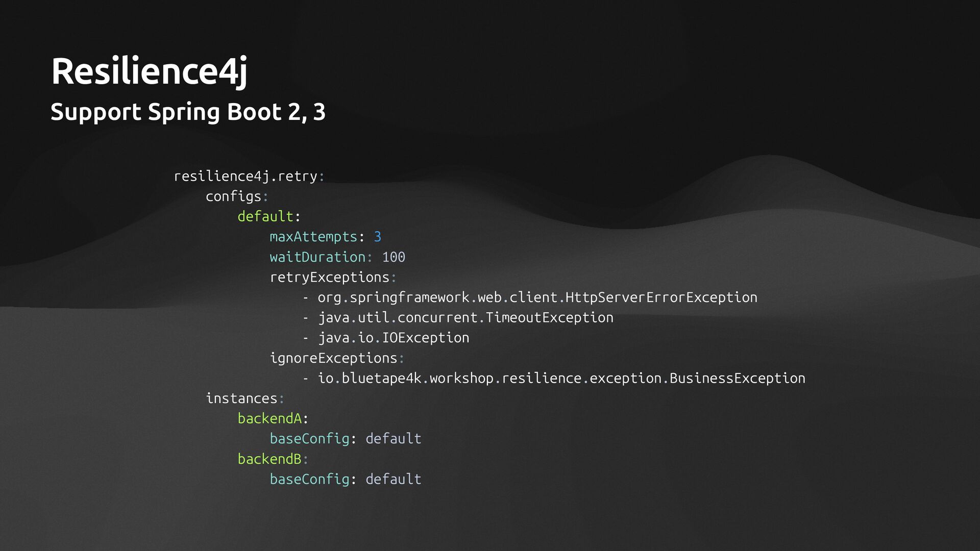Click the BusinessException list entry

[x=561, y=379]
